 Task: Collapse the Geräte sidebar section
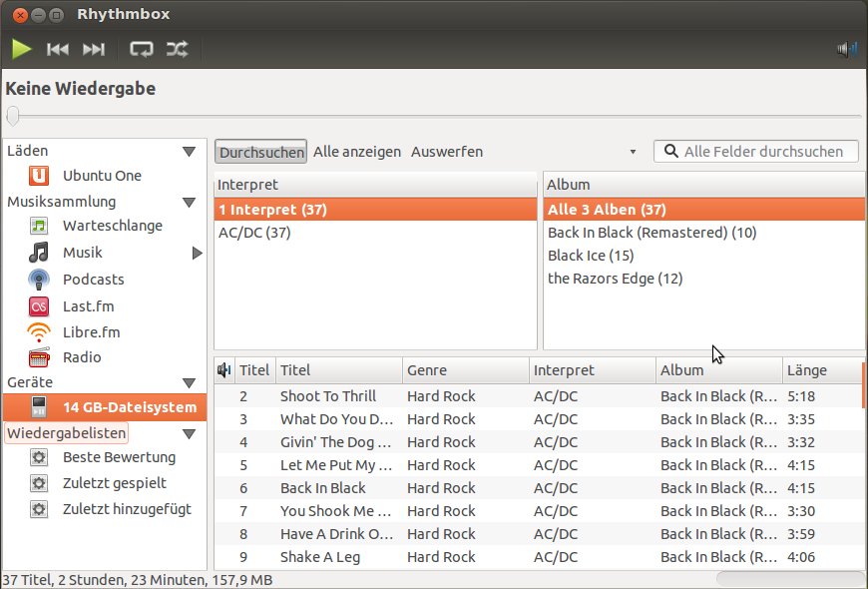tap(189, 383)
